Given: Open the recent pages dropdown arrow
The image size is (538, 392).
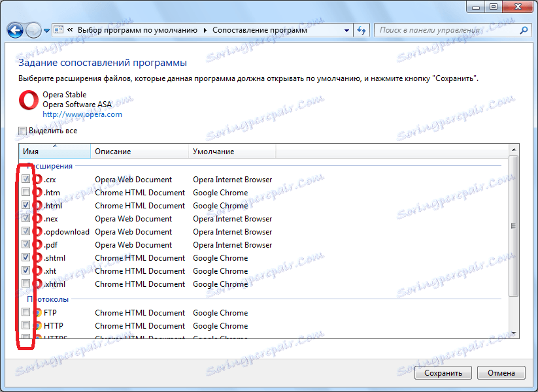Looking at the screenshot, I should click(x=46, y=31).
